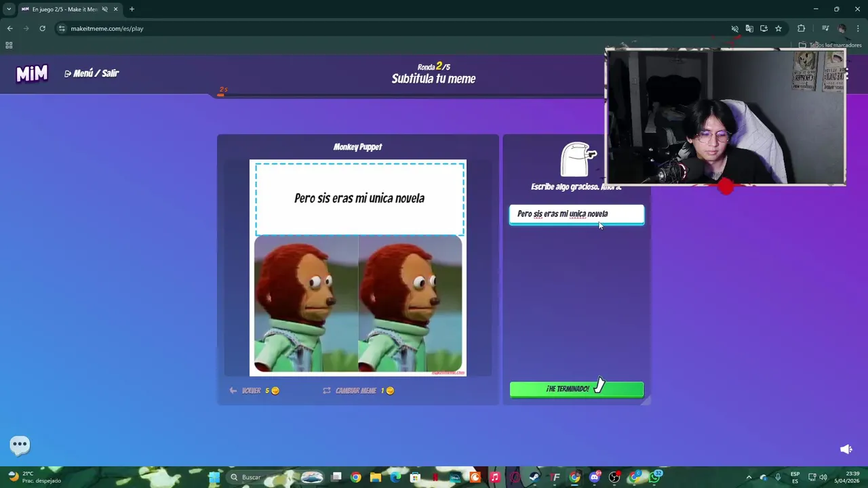
Task: Click the caption area on the meme preview
Action: coord(359,199)
